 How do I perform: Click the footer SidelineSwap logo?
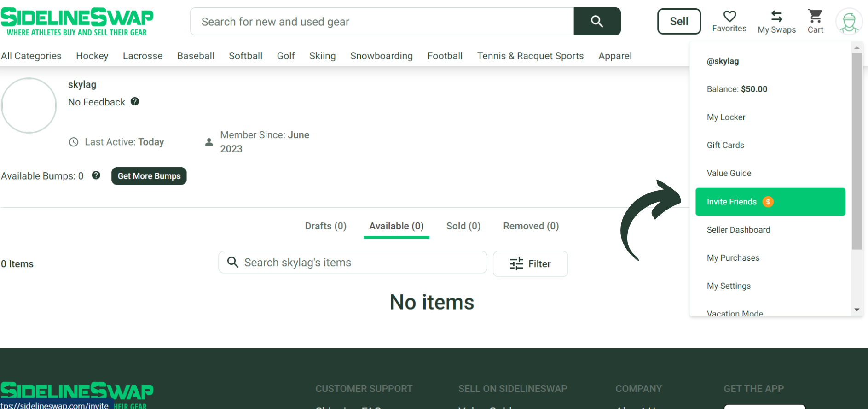click(77, 395)
